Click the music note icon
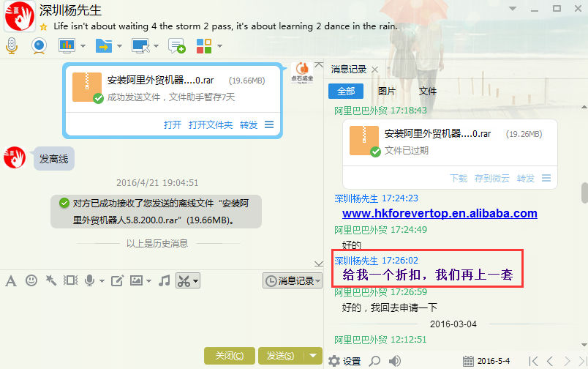 (165, 280)
